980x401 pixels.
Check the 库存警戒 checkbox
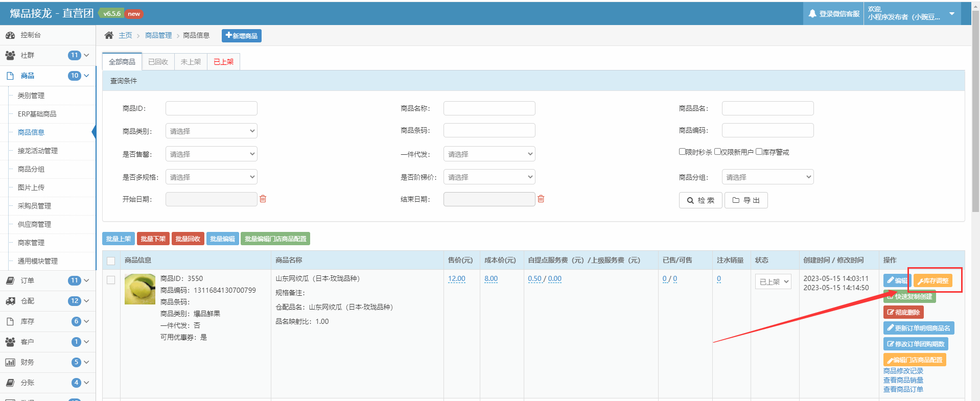(759, 152)
